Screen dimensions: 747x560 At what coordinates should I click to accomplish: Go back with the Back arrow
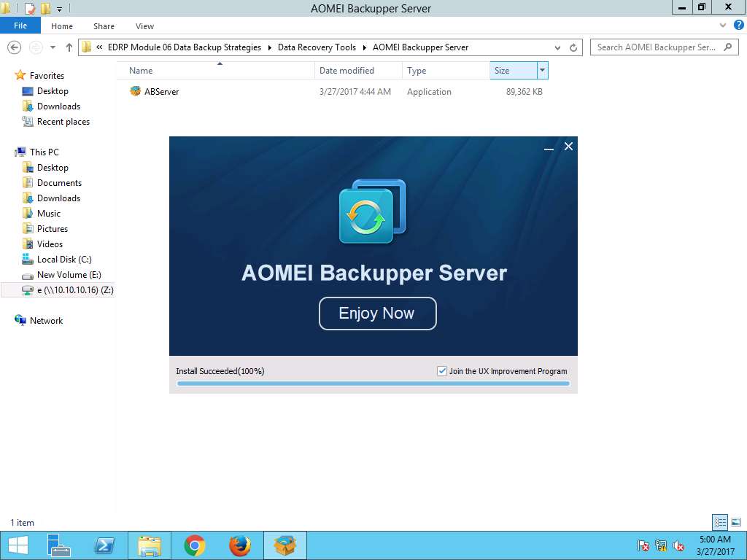[15, 47]
